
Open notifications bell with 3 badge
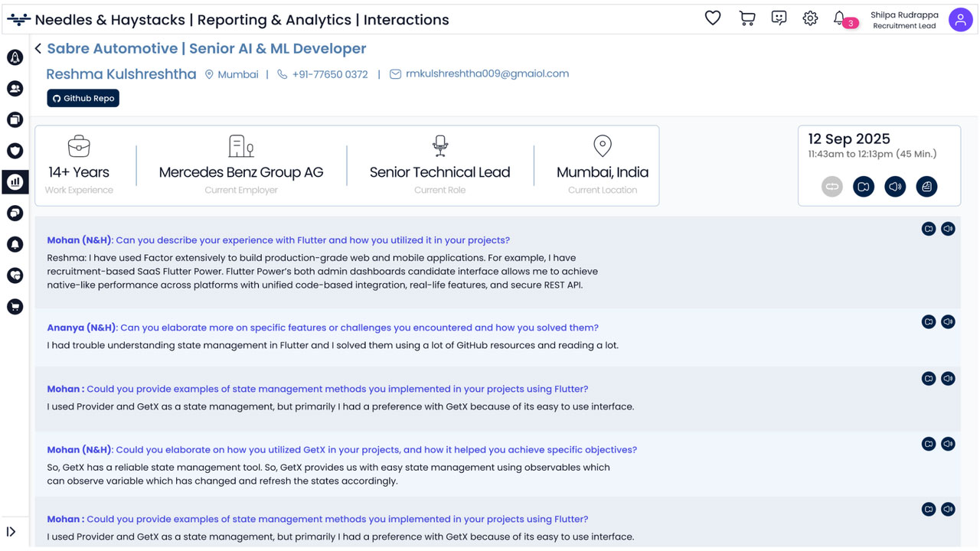840,18
